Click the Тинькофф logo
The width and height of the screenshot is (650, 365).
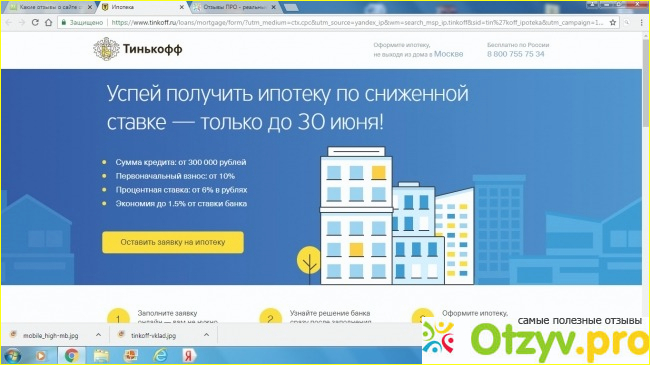(138, 49)
